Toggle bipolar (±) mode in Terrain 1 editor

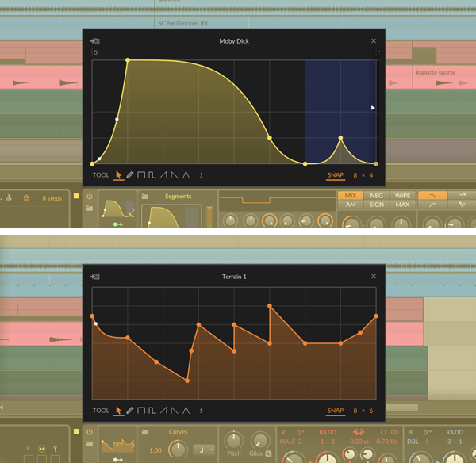point(201,411)
